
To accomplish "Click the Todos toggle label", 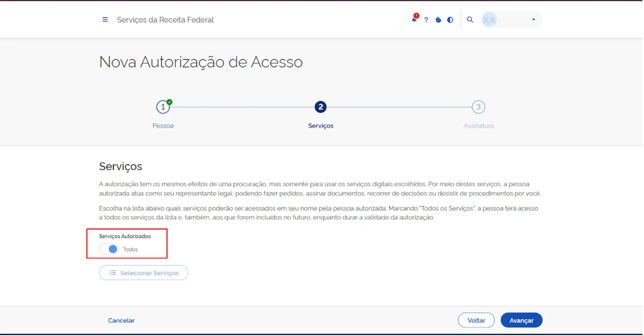I will (x=130, y=249).
